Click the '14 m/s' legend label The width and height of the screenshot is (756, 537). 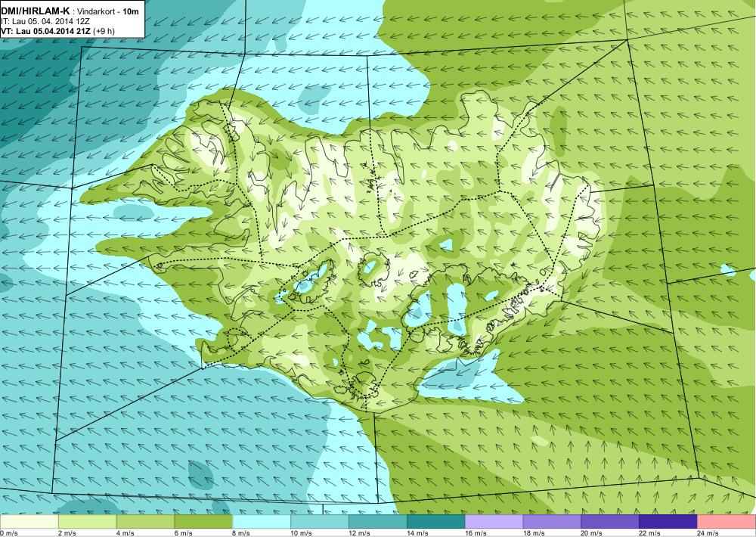point(417,533)
